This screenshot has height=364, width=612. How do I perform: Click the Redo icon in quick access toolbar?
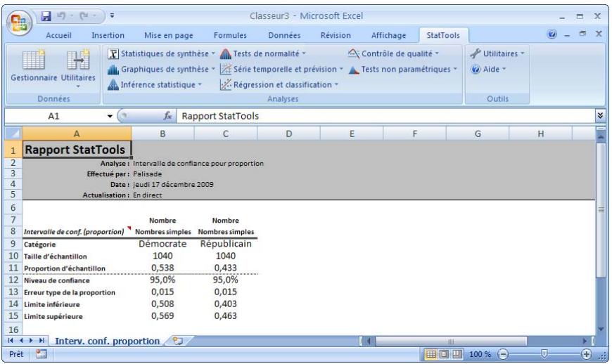84,16
